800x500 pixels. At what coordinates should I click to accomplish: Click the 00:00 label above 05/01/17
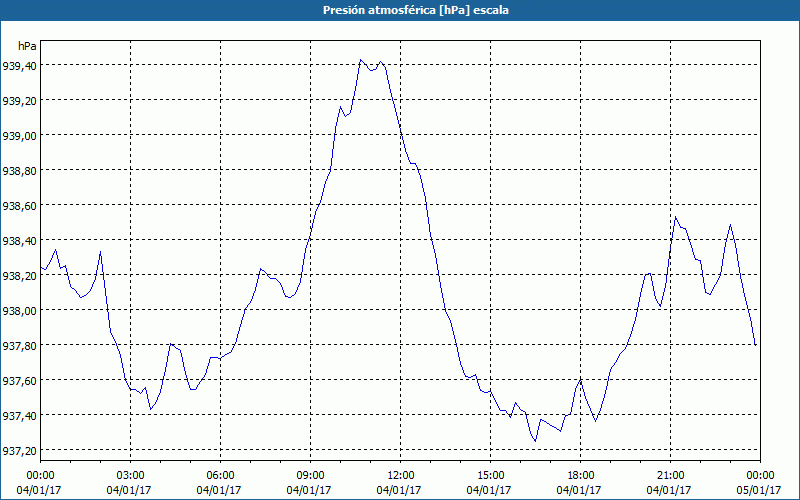click(x=760, y=476)
